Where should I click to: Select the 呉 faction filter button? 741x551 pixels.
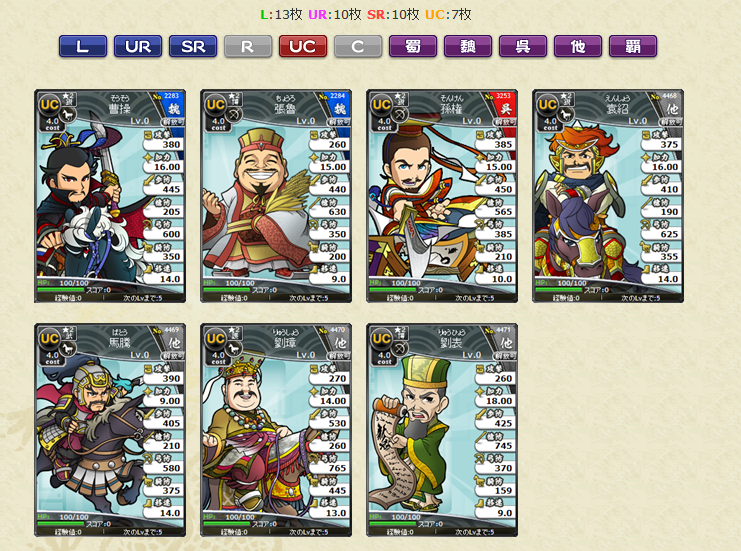pyautogui.click(x=523, y=46)
